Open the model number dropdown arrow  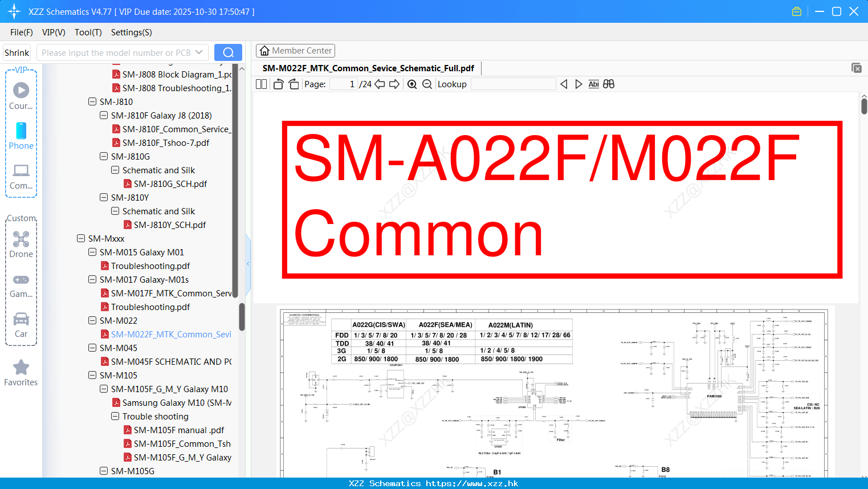[x=199, y=52]
